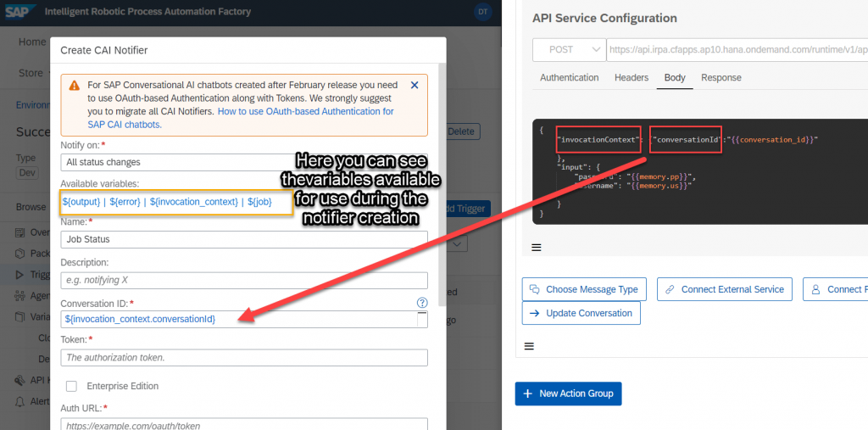Click the Packages icon in sidebar
Image resolution: width=868 pixels, height=430 pixels.
(x=20, y=254)
